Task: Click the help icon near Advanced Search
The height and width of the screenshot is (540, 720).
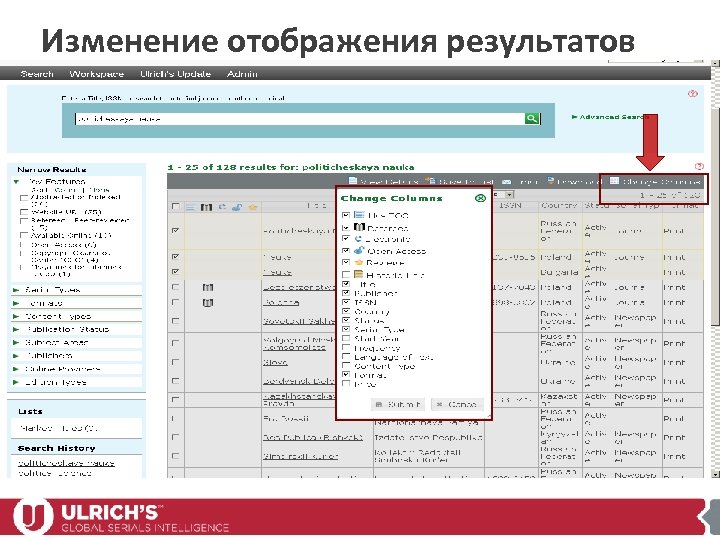Action: coord(692,94)
